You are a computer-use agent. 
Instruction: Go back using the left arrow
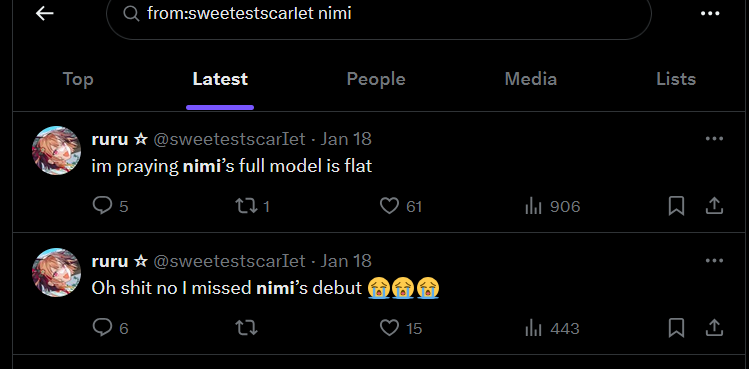click(x=44, y=13)
